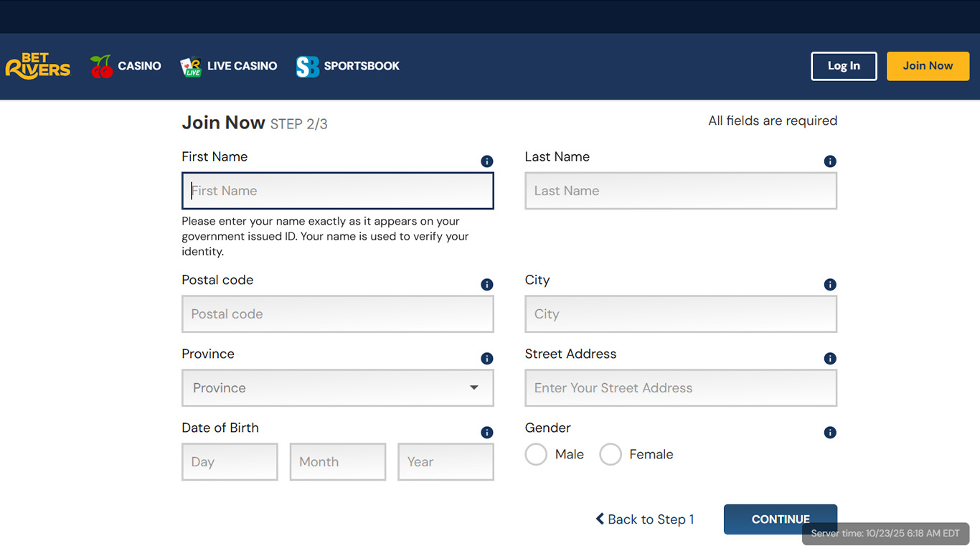Click the BetRivers logo
The width and height of the screenshot is (980, 551).
pyautogui.click(x=38, y=66)
